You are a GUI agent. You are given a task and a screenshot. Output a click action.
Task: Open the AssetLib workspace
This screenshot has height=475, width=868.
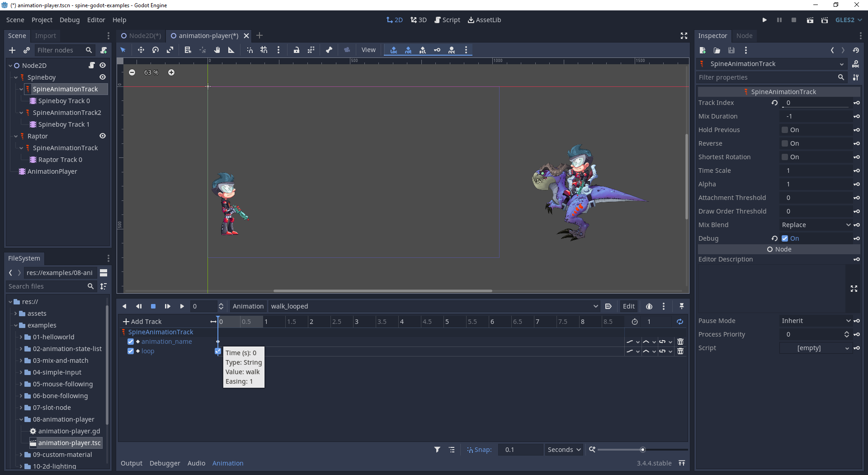point(484,20)
